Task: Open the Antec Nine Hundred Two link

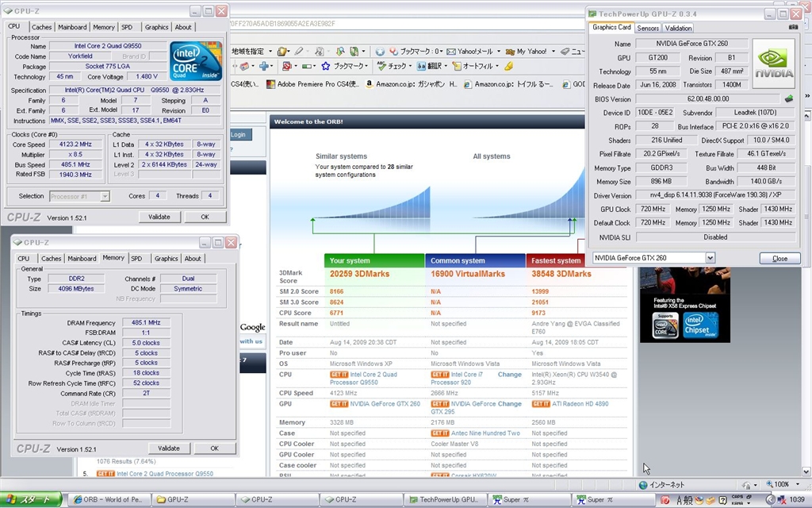Action: pos(485,433)
